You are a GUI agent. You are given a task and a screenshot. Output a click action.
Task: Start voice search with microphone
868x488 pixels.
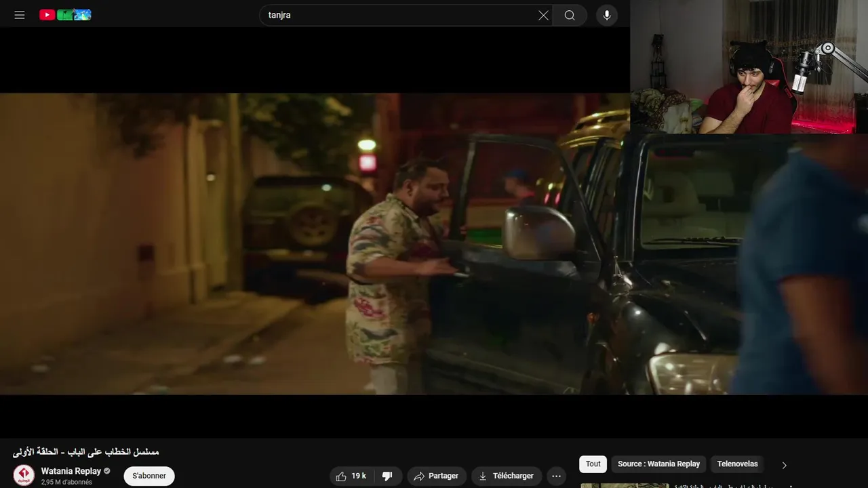coord(607,15)
